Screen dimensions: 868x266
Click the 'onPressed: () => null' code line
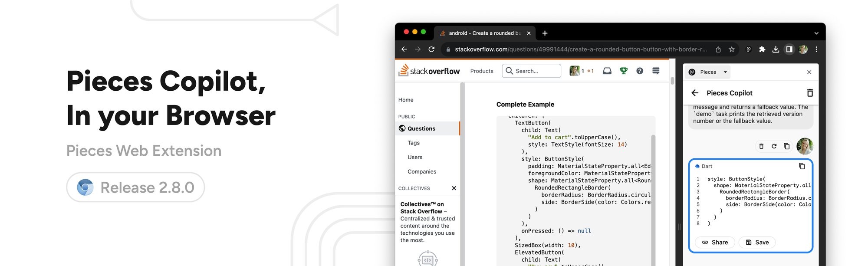[x=556, y=231]
